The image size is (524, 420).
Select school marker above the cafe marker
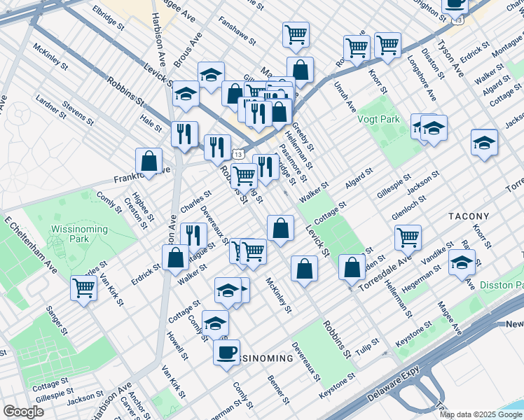(x=215, y=324)
